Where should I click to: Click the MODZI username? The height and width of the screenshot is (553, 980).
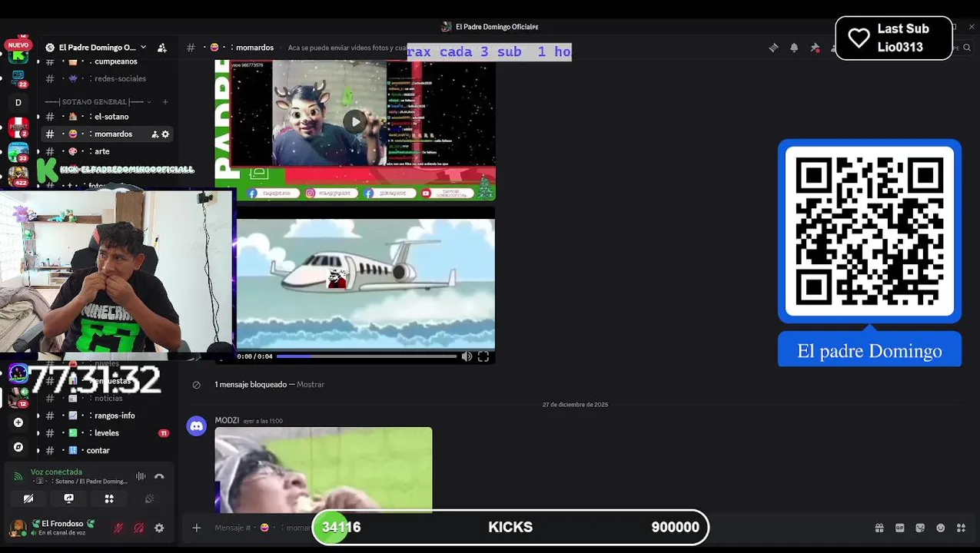[227, 421]
